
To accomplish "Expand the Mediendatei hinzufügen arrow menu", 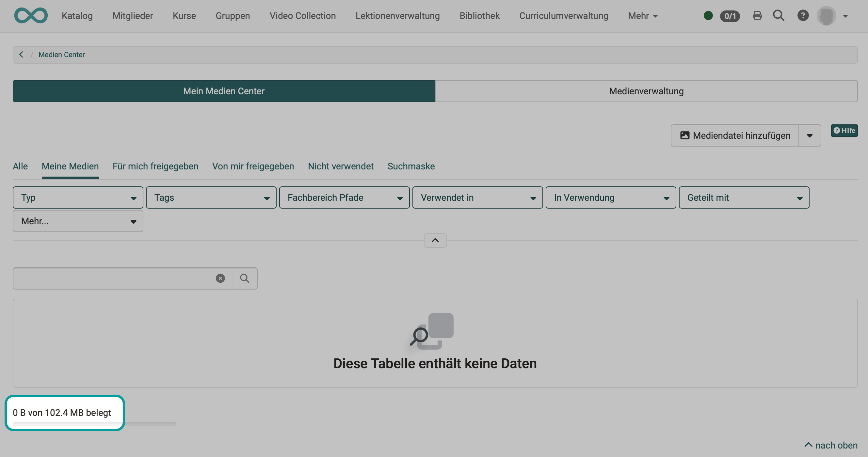I will coord(809,135).
